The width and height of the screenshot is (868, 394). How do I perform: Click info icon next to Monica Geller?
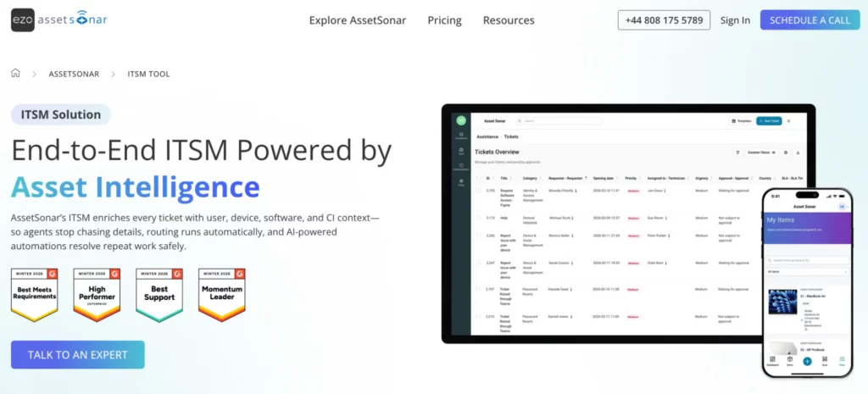coord(573,236)
